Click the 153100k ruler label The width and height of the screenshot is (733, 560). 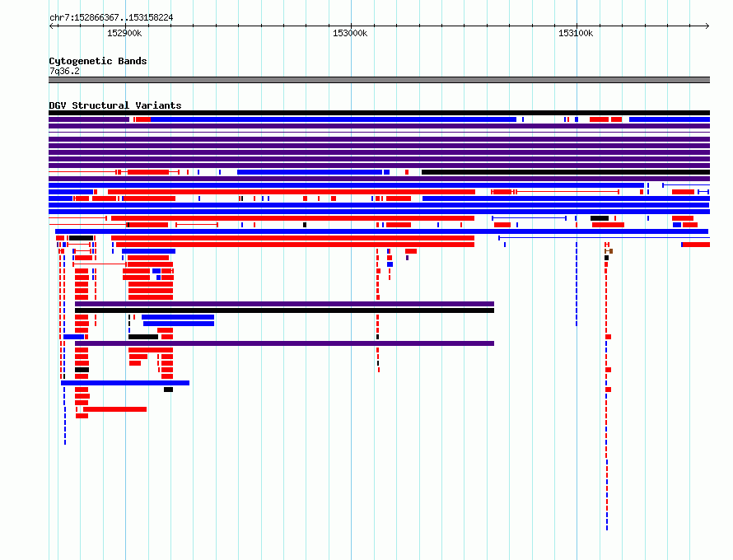576,33
